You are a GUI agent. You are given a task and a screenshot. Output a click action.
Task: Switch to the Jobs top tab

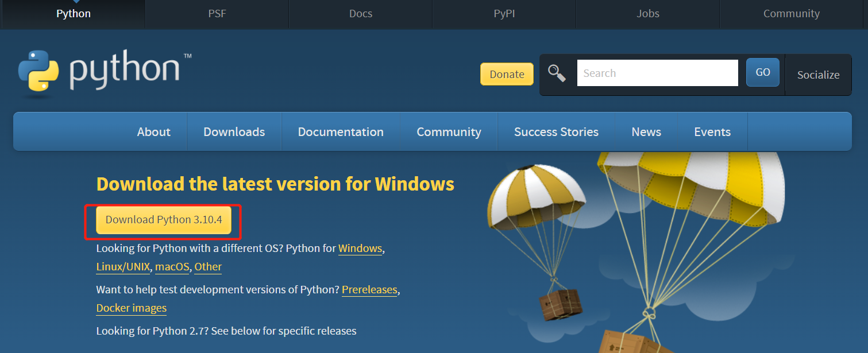click(x=648, y=14)
